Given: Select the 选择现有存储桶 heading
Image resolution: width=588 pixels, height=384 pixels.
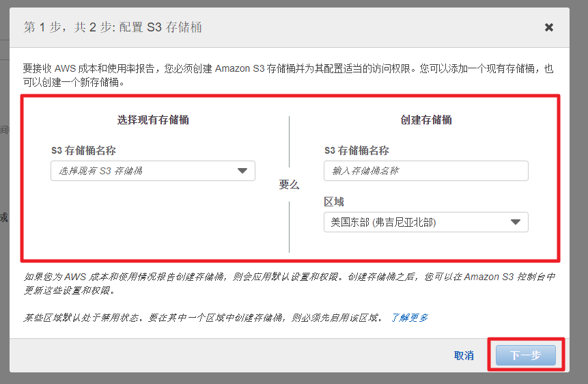Looking at the screenshot, I should pos(153,120).
